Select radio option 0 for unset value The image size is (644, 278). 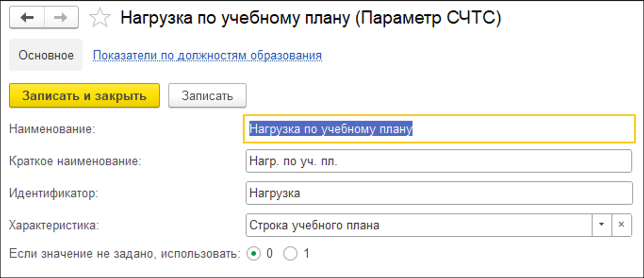[254, 254]
